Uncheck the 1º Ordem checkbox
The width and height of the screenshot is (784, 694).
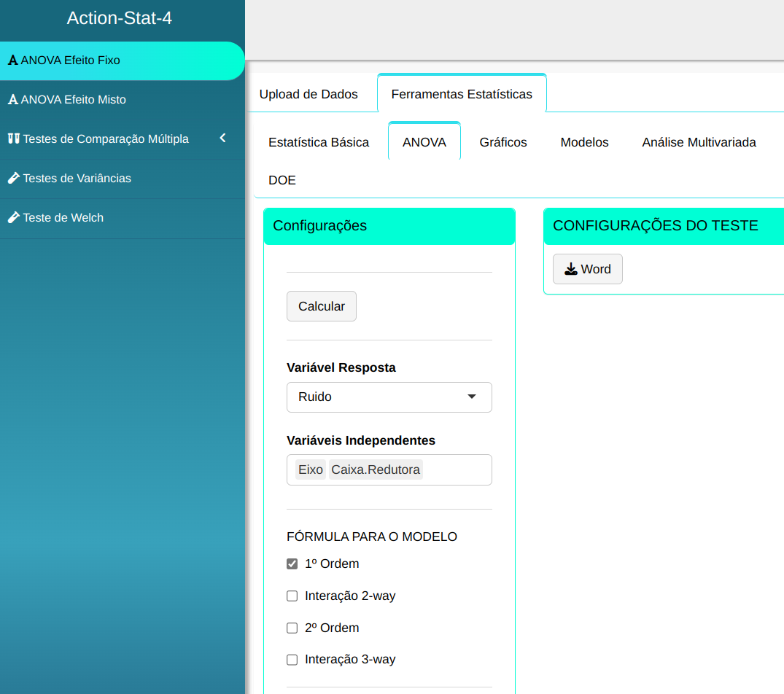(292, 564)
